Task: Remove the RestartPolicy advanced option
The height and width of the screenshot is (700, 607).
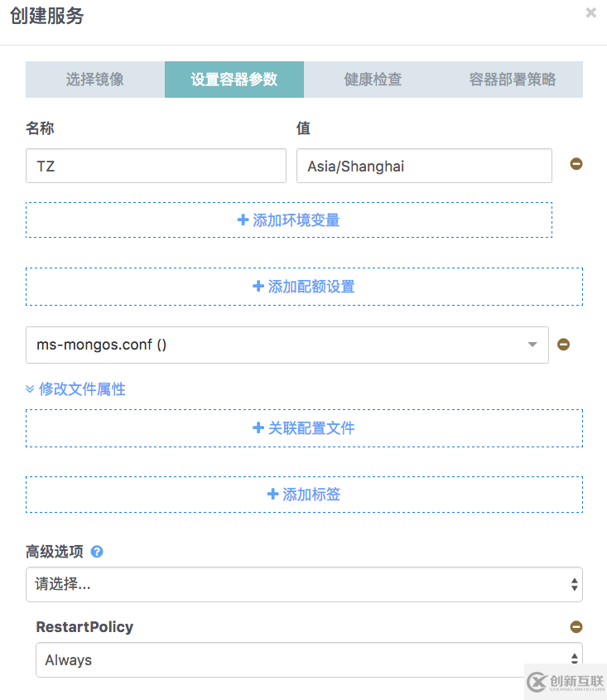Action: [x=576, y=627]
